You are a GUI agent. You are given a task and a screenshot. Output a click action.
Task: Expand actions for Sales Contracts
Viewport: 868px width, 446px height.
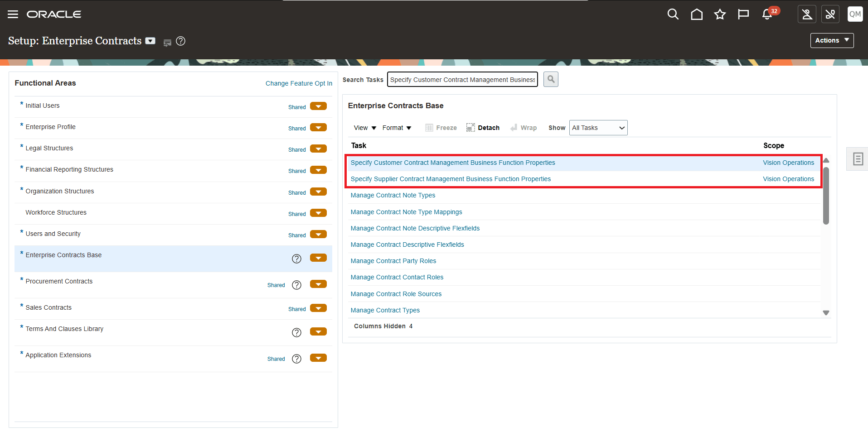pos(318,308)
